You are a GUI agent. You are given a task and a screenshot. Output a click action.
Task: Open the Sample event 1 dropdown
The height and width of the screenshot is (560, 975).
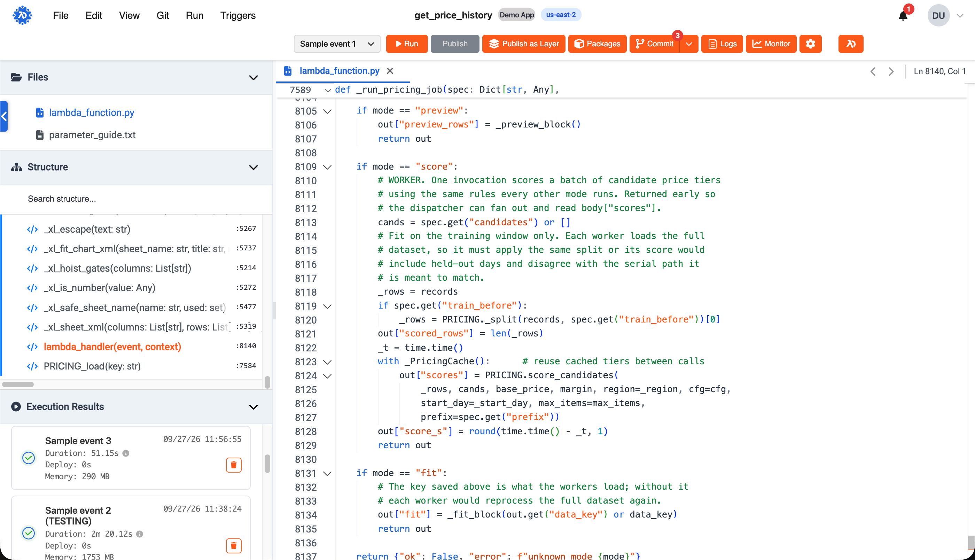coord(337,44)
